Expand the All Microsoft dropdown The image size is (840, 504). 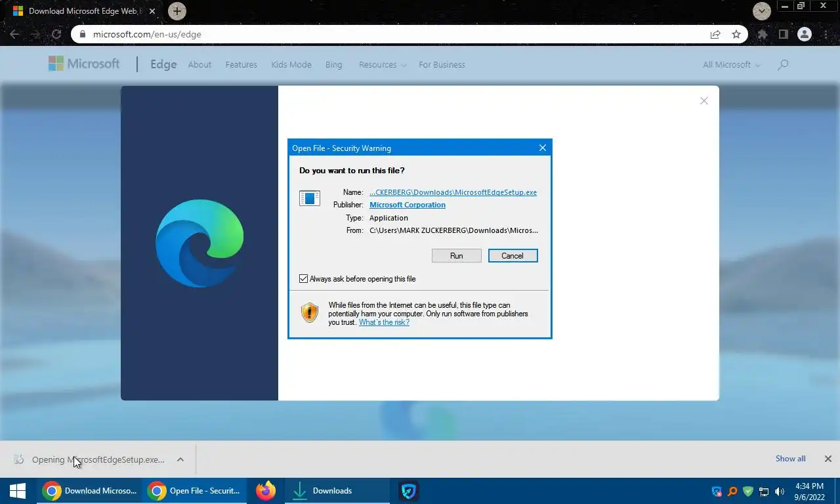731,65
